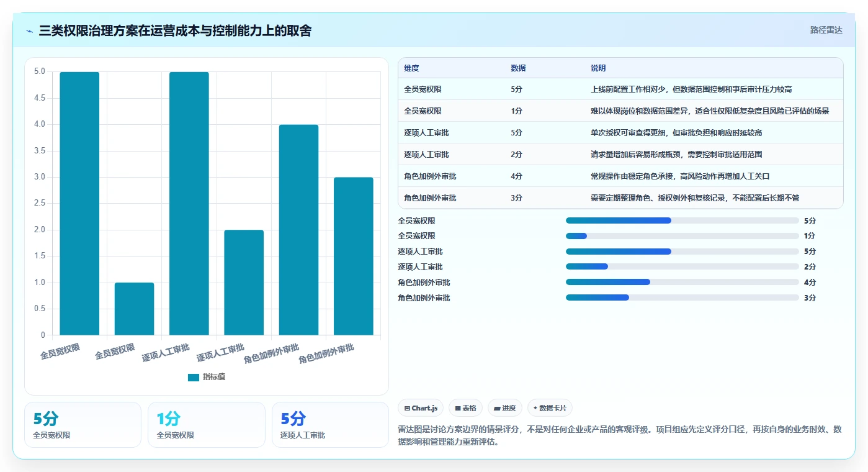
Task: Click the 逐项人工审批 2分 progress bar
Action: (x=682, y=266)
